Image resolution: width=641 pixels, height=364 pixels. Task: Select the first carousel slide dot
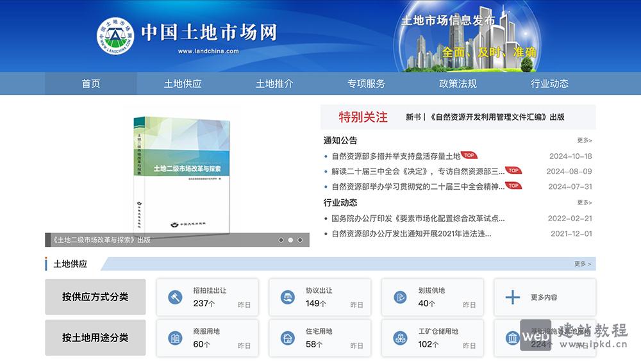281,240
